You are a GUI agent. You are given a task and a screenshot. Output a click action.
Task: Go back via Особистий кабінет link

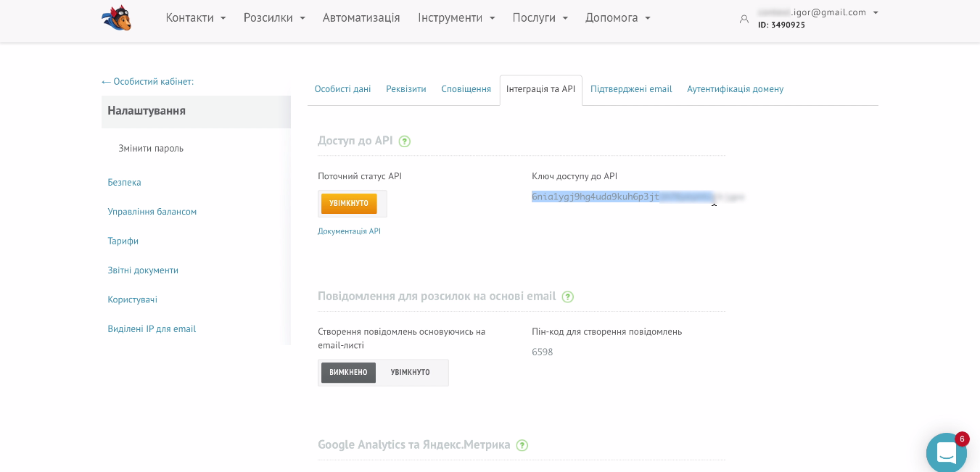point(148,82)
